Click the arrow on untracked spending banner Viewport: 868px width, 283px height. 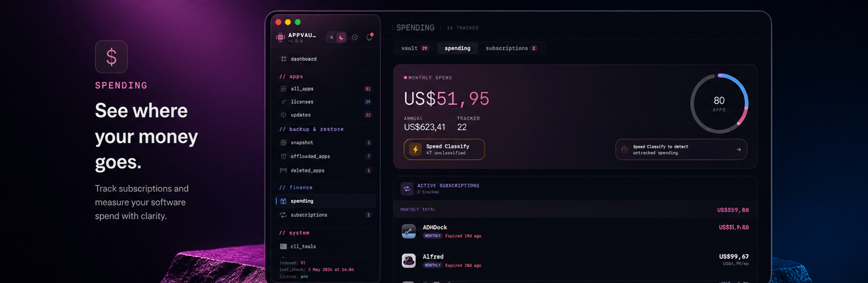(x=739, y=150)
